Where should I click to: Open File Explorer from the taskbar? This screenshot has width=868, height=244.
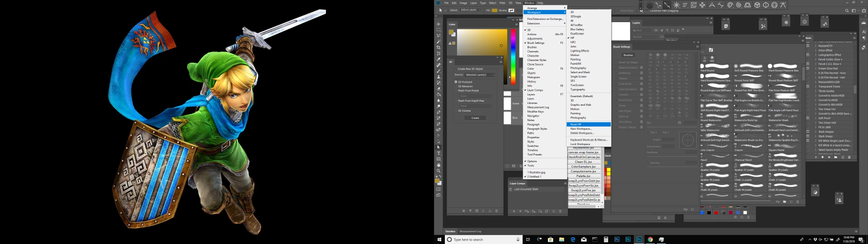pyautogui.click(x=561, y=239)
